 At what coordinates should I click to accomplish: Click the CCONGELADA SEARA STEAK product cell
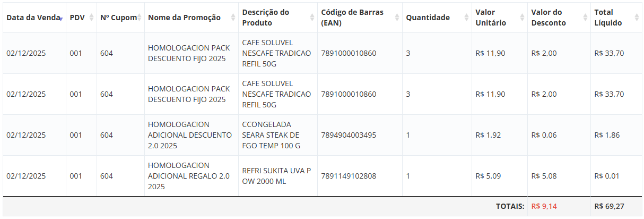point(271,135)
